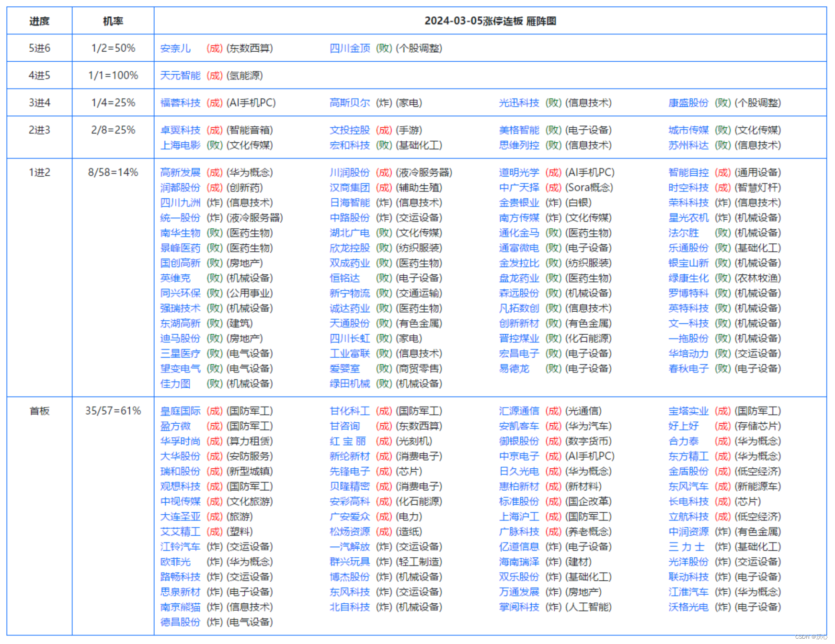Click the stock link 安奈儿
Viewport: 835px width, 644px height.
[175, 48]
